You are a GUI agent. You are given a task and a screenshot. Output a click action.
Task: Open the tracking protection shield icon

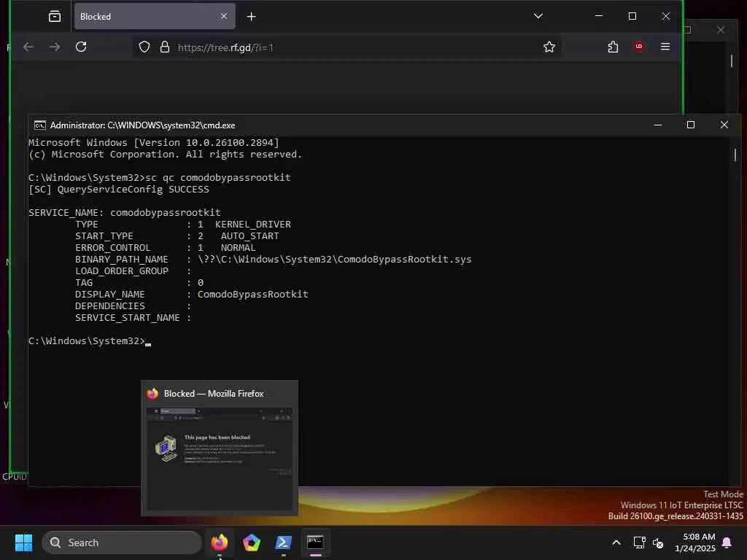pos(144,47)
